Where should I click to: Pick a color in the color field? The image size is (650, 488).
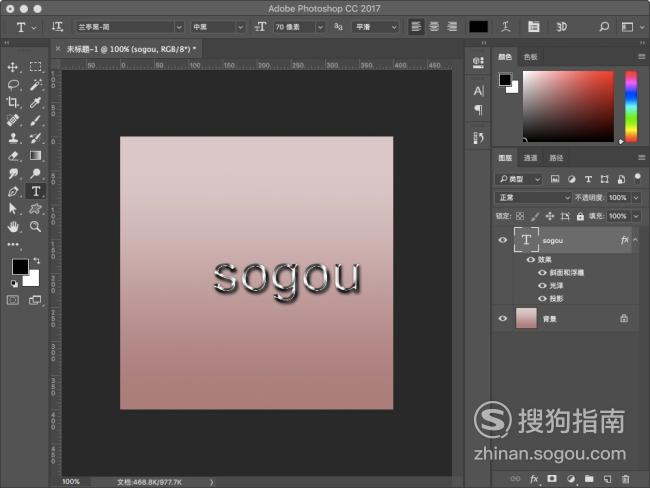[x=568, y=107]
